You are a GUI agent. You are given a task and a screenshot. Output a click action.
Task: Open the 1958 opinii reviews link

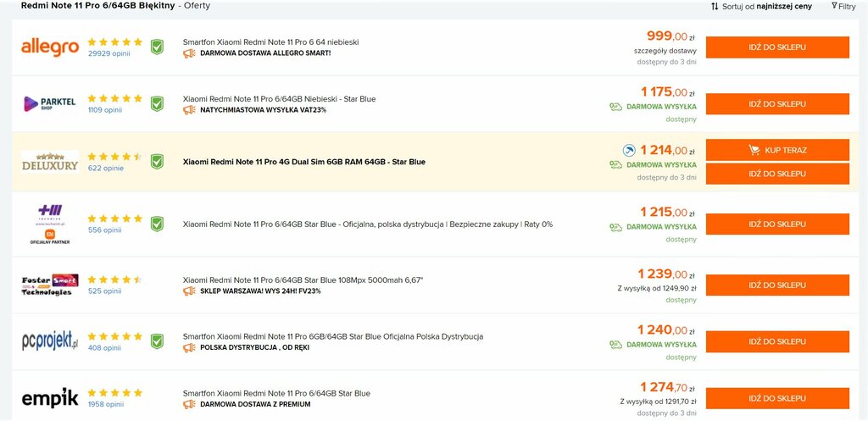pyautogui.click(x=106, y=404)
